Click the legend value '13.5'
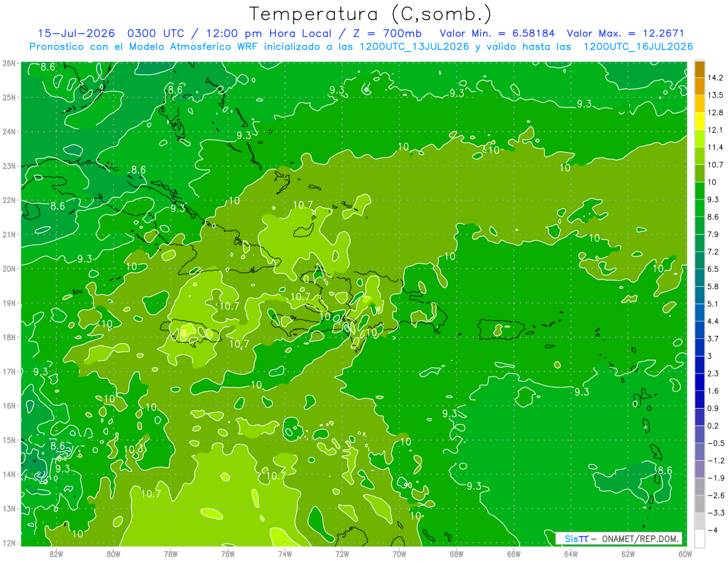 point(715,95)
